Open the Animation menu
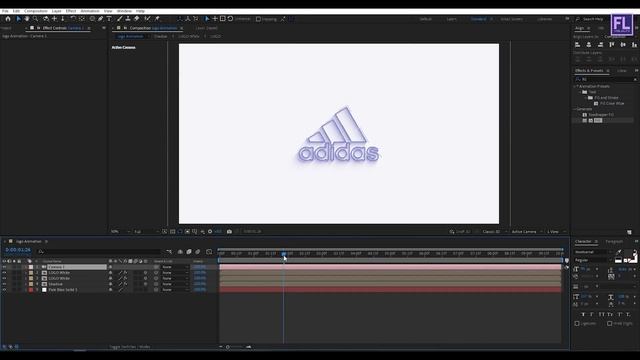This screenshot has height=360, width=640. [x=90, y=11]
